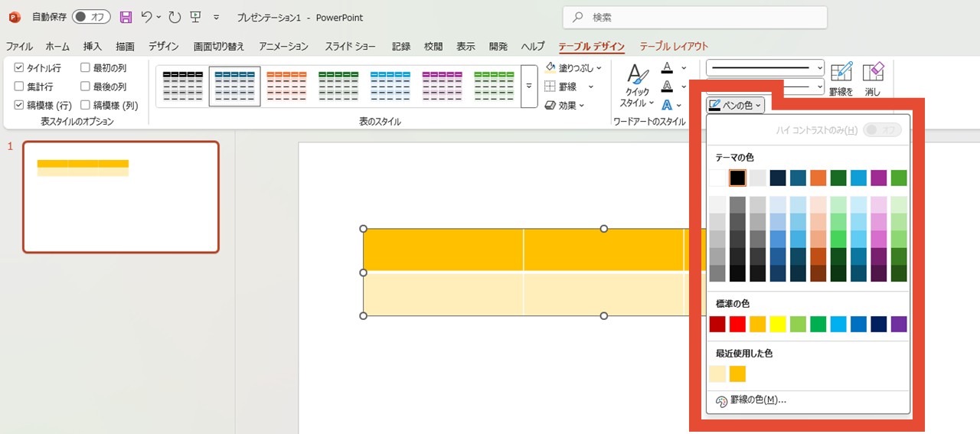Click the Redo icon
This screenshot has height=434, width=980.
coord(175,17)
